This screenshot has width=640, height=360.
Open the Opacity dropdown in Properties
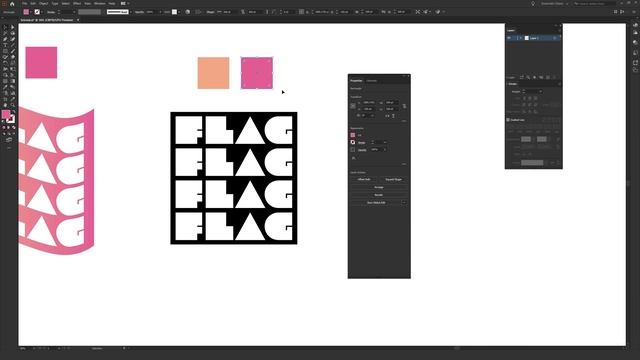[x=384, y=150]
